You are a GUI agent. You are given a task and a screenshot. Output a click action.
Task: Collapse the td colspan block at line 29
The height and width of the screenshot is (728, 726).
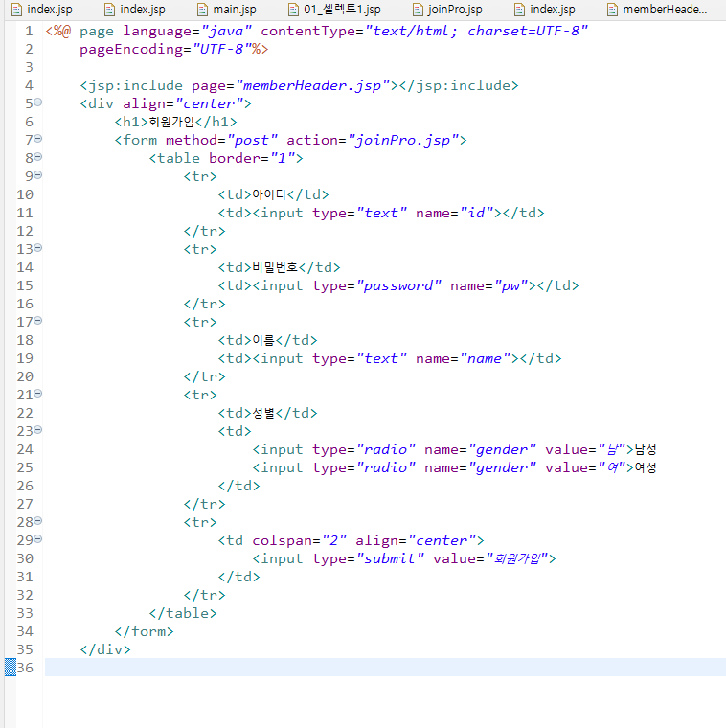38,538
